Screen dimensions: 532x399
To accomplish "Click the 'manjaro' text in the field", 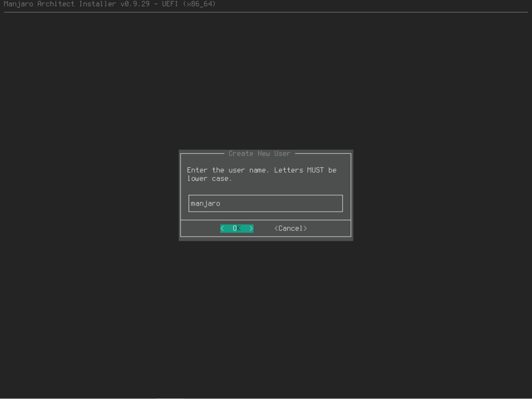I will pos(206,204).
